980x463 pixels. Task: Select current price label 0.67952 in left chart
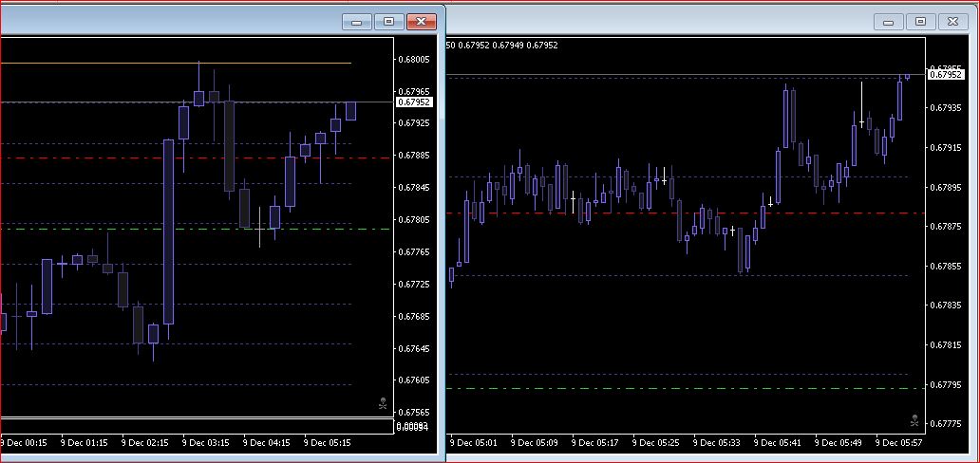point(413,102)
